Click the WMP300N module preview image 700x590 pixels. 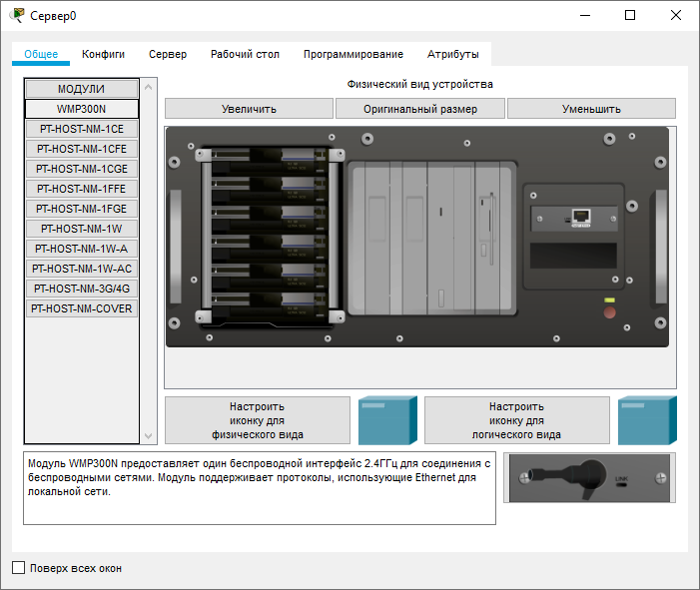[x=590, y=478]
